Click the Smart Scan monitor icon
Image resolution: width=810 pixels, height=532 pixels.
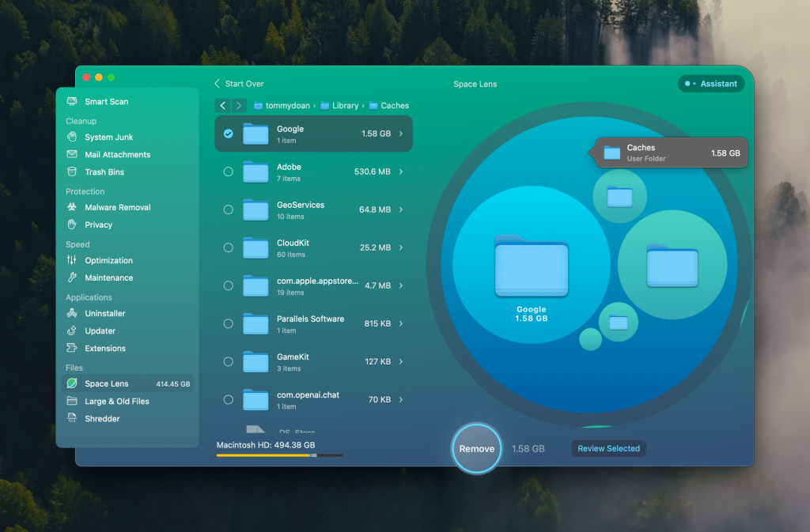tap(72, 102)
